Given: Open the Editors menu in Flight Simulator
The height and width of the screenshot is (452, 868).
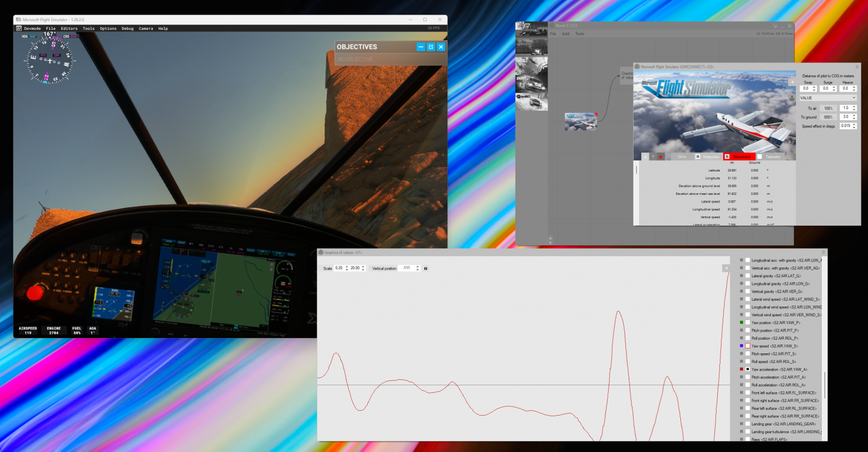Looking at the screenshot, I should (69, 28).
